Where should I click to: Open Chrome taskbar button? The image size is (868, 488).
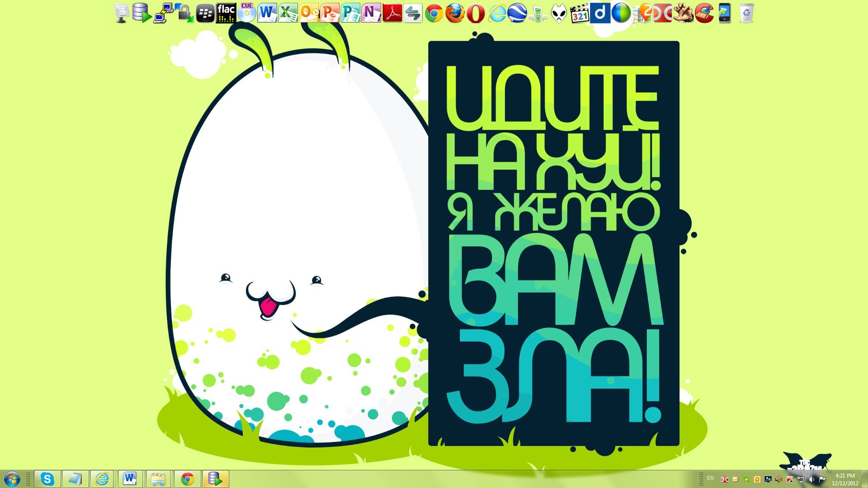(x=188, y=479)
